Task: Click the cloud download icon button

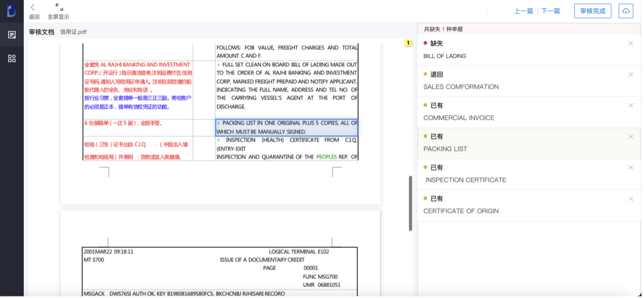Action: coord(626,11)
